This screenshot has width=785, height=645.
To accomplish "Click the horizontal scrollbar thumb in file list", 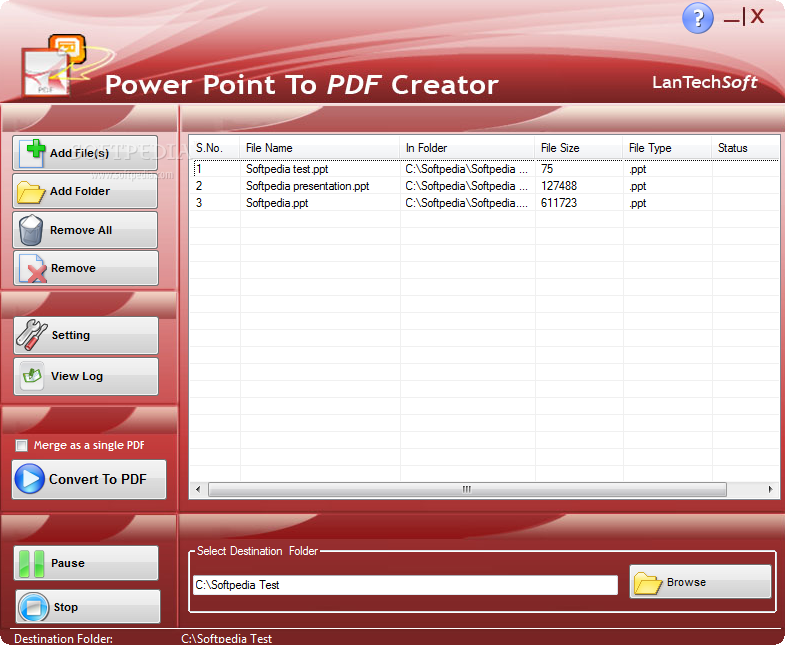I will [x=467, y=489].
